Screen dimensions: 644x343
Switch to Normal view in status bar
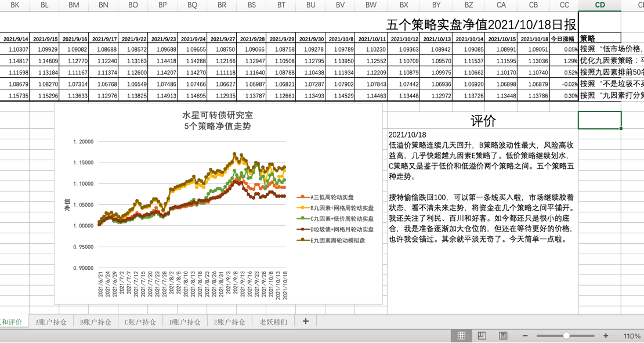coord(461,335)
